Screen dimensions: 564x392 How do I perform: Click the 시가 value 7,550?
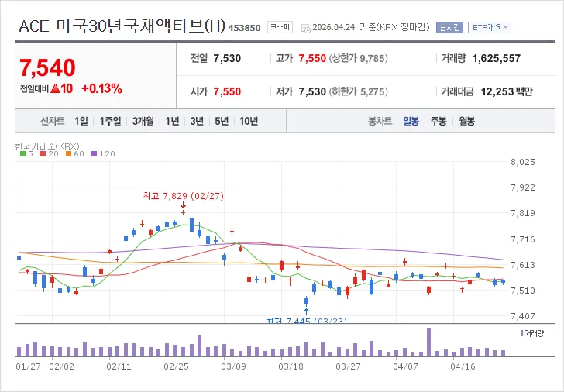click(227, 91)
